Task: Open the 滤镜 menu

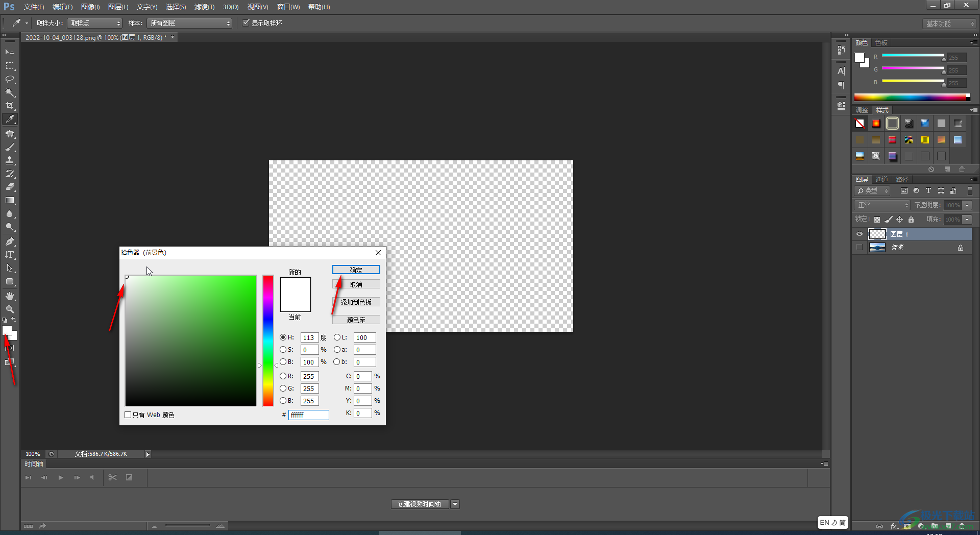Action: [204, 7]
